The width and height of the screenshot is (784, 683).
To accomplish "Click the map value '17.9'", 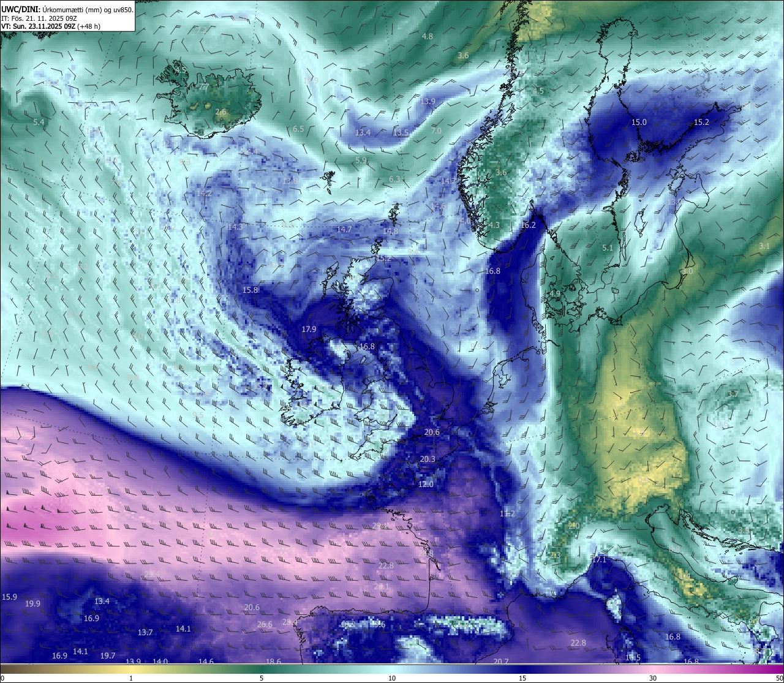I will (309, 330).
